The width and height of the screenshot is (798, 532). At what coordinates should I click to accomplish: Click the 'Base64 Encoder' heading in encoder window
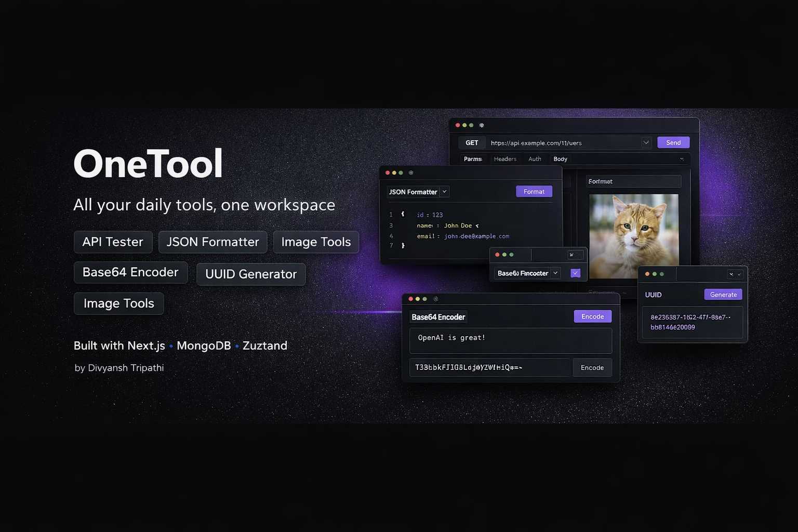438,317
